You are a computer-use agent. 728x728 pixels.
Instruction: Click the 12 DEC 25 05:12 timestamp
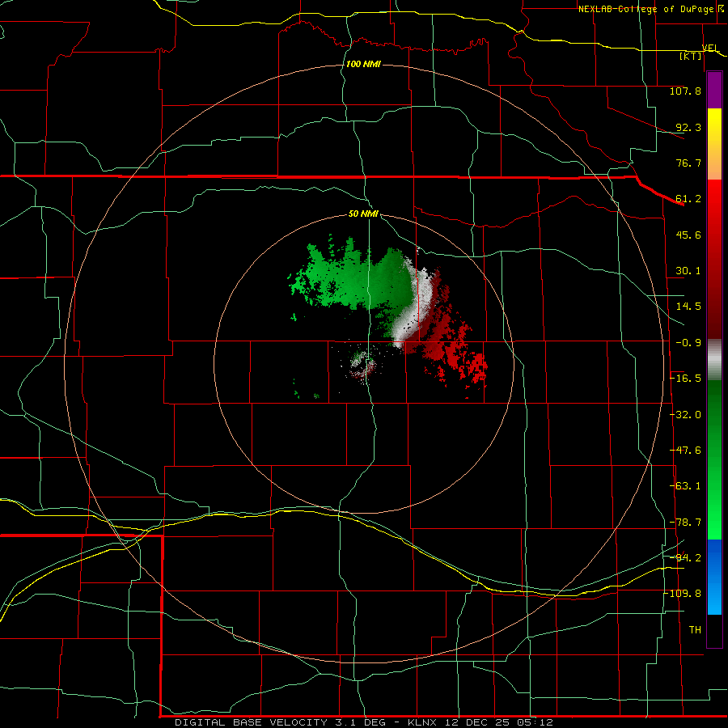[499, 722]
